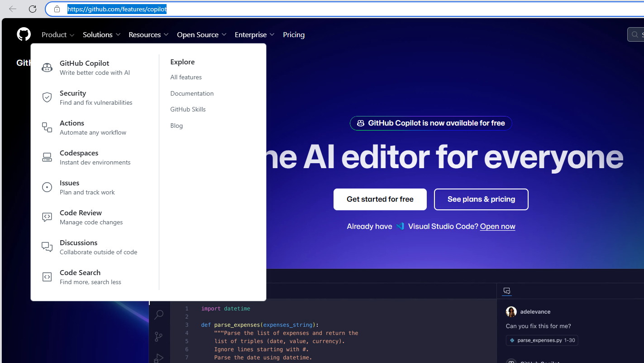Click the Code Review icon

tap(47, 217)
